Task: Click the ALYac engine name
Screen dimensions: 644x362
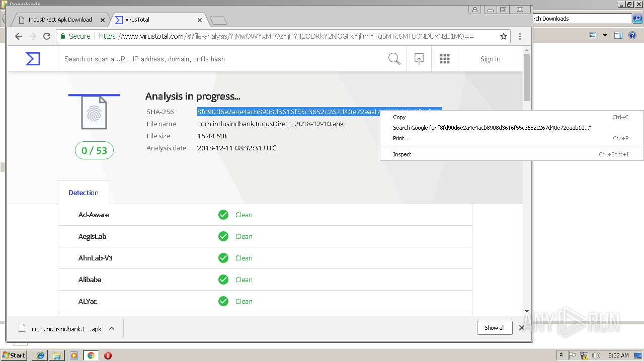Action: (88, 301)
